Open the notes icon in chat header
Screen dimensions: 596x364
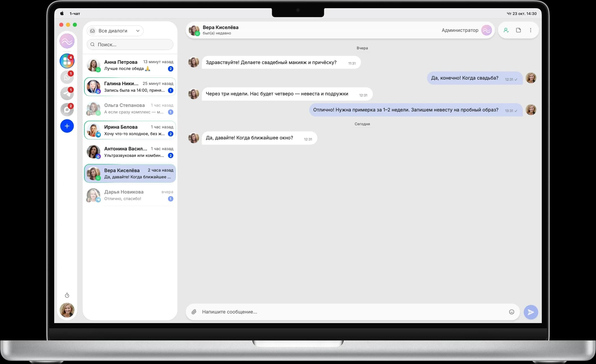518,30
